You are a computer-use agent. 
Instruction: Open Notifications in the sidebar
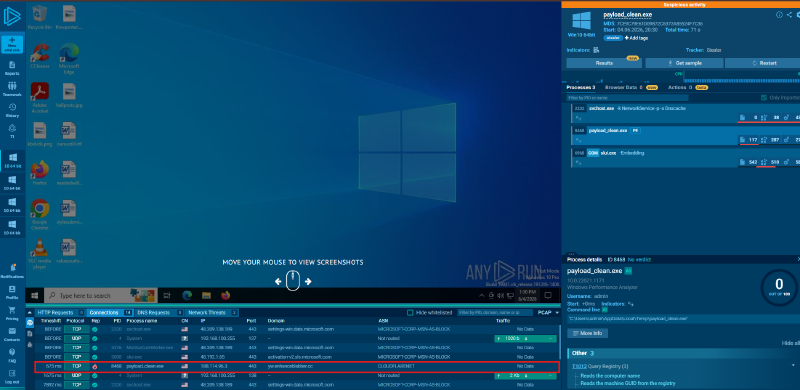12,271
